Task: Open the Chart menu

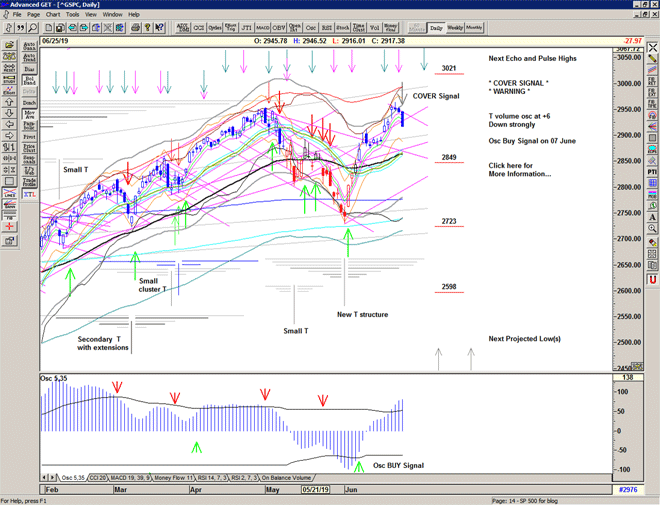Action: click(x=53, y=14)
